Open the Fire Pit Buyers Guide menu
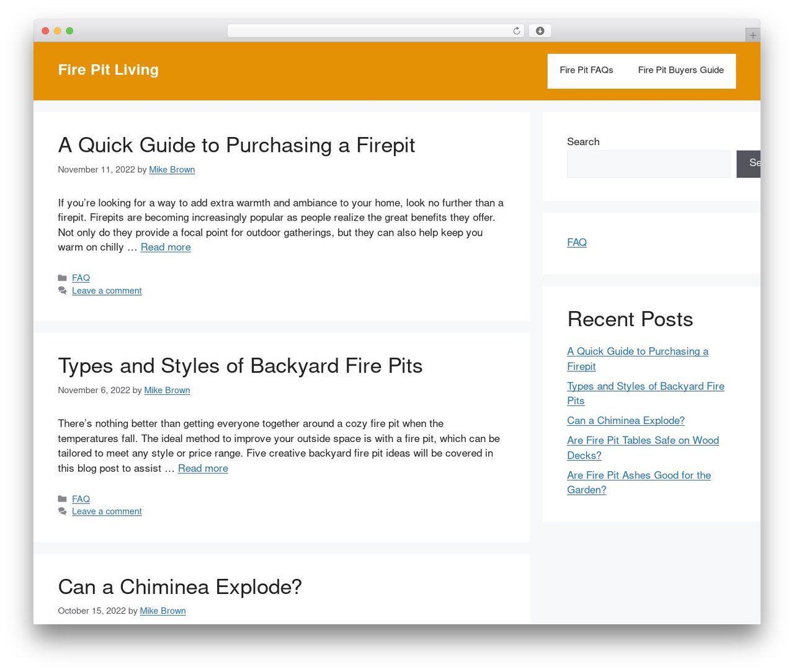 [x=680, y=71]
